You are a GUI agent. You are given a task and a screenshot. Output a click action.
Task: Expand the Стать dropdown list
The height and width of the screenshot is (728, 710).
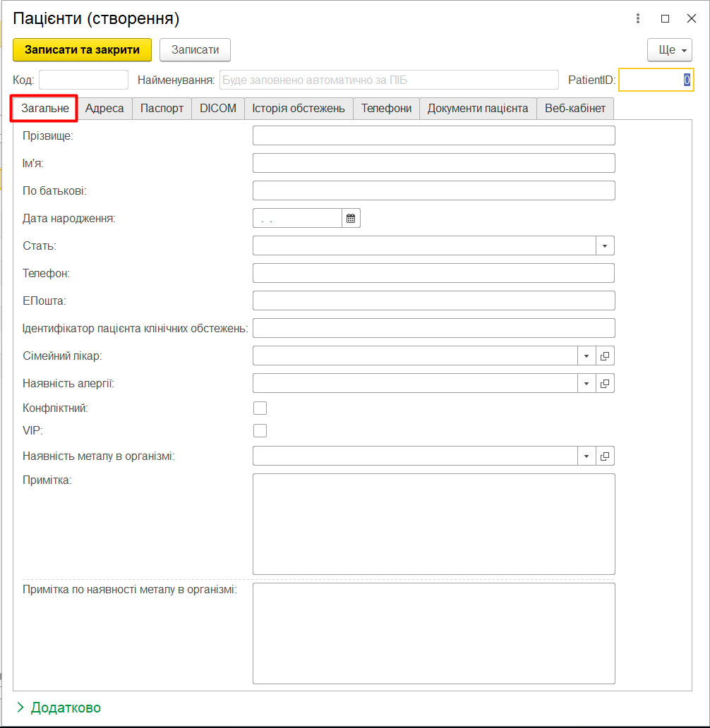(x=605, y=246)
